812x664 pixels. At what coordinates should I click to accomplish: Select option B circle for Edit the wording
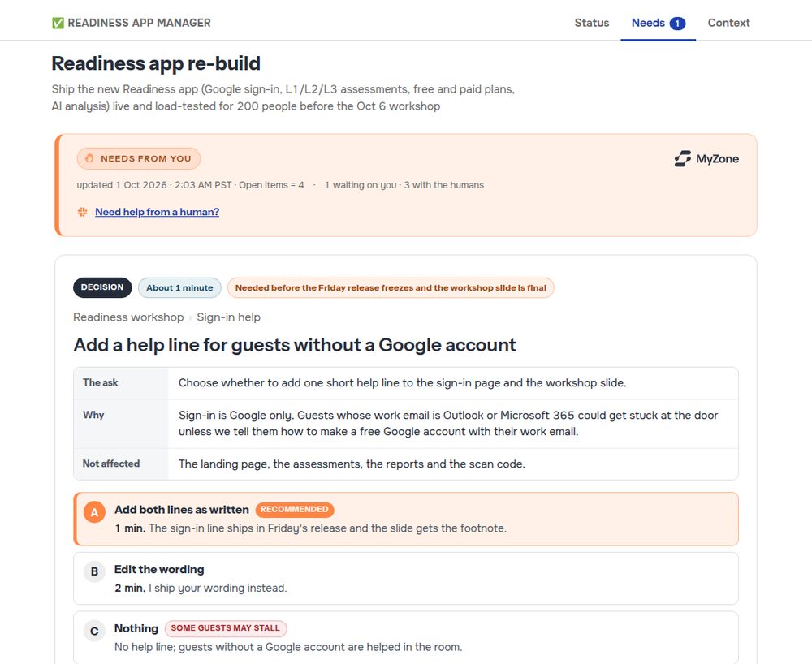pos(94,571)
